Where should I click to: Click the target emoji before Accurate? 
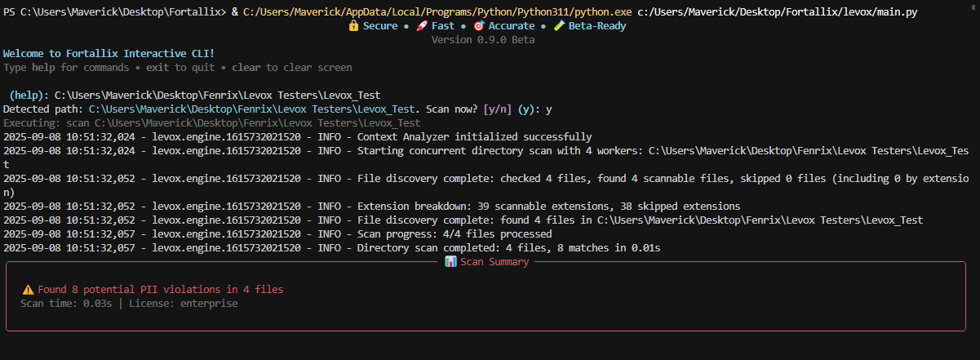tap(479, 26)
